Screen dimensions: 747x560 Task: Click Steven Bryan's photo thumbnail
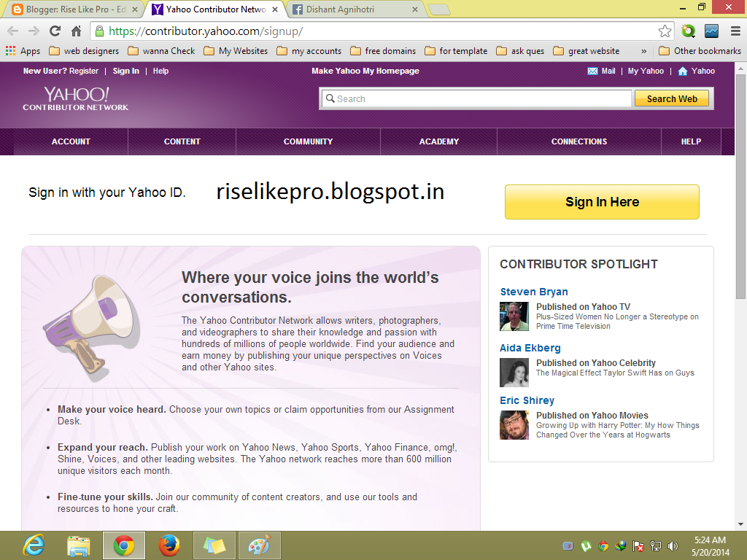tap(514, 316)
